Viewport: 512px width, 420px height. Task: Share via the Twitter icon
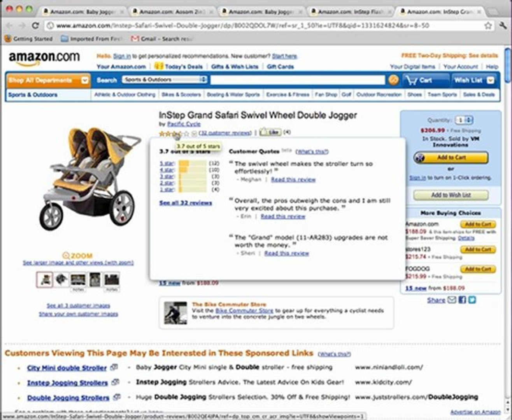point(472,300)
